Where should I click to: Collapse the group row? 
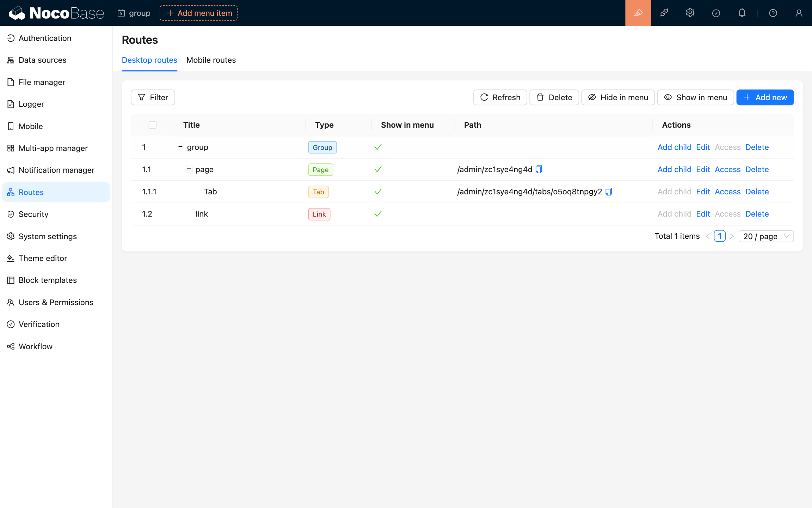[180, 147]
